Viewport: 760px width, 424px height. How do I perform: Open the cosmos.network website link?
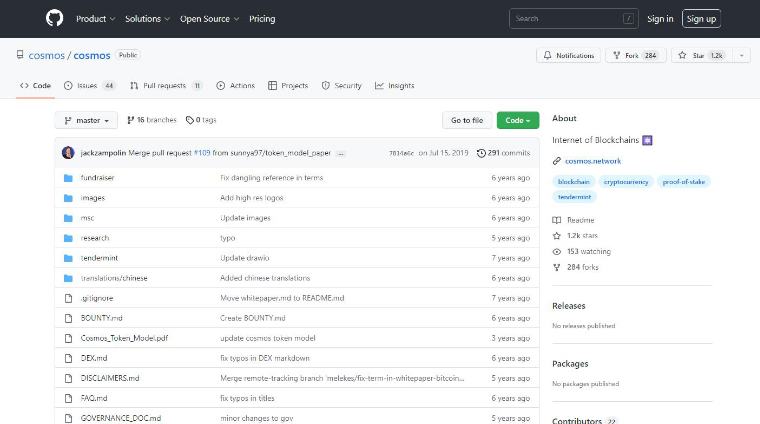[593, 161]
